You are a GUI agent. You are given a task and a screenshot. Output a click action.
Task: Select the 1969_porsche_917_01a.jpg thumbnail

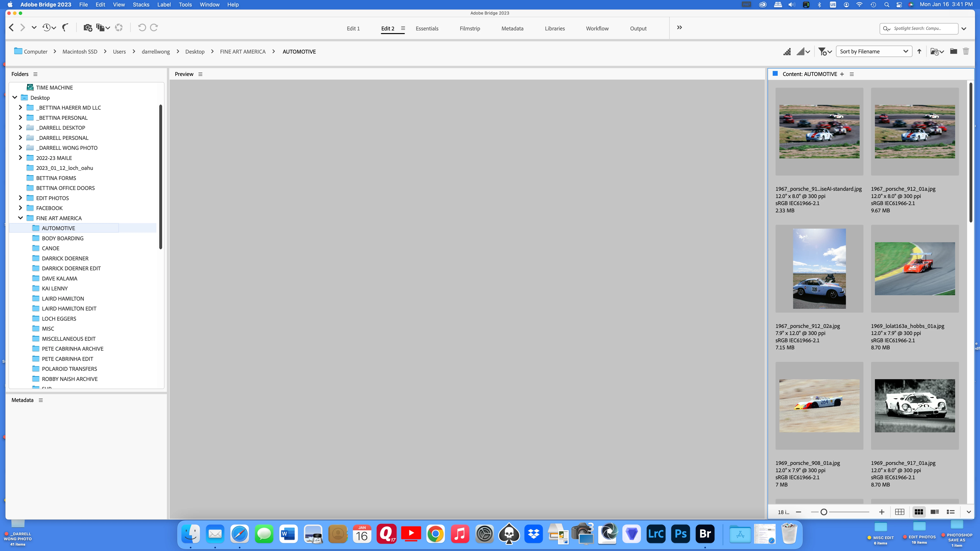tap(915, 405)
